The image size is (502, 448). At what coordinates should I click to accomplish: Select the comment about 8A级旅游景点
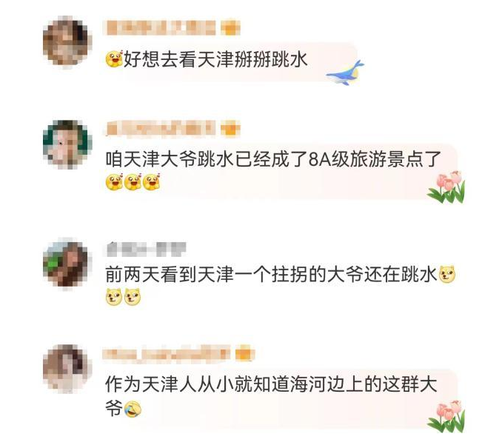point(274,170)
